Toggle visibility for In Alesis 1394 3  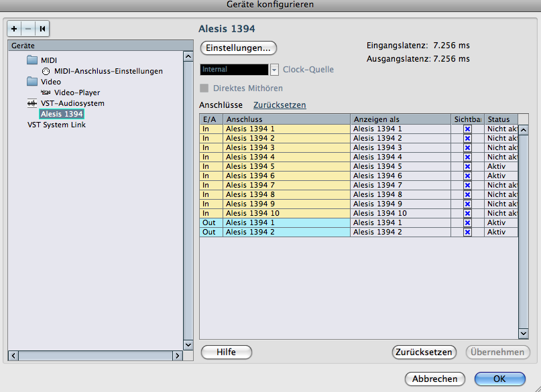coord(467,147)
